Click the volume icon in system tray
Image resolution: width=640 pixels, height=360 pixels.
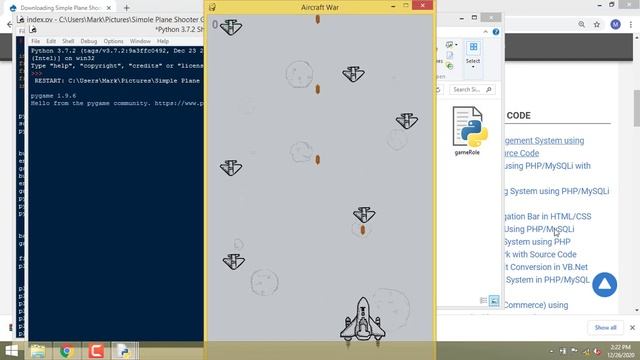pyautogui.click(x=598, y=351)
